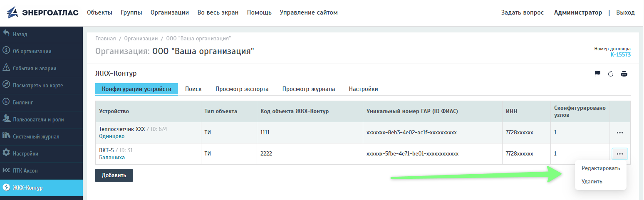Open the Биллинг section
Screen dimensions: 644x200
pyautogui.click(x=41, y=102)
